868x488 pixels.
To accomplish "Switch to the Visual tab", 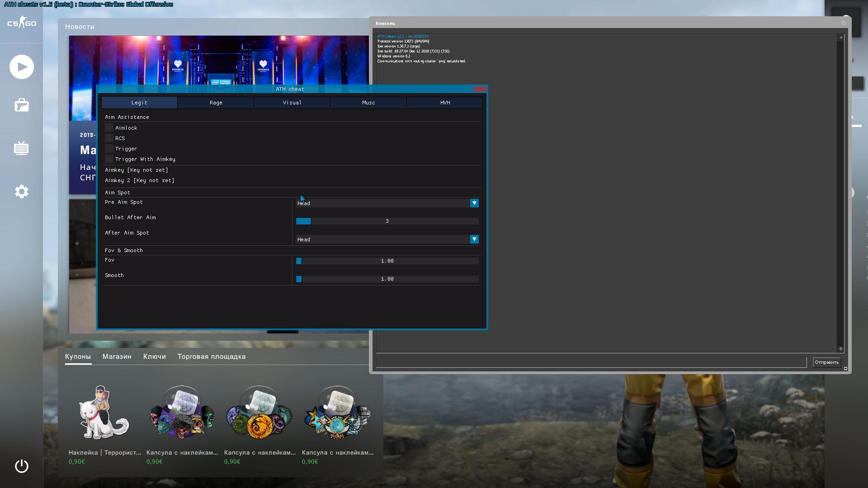I will (x=292, y=103).
